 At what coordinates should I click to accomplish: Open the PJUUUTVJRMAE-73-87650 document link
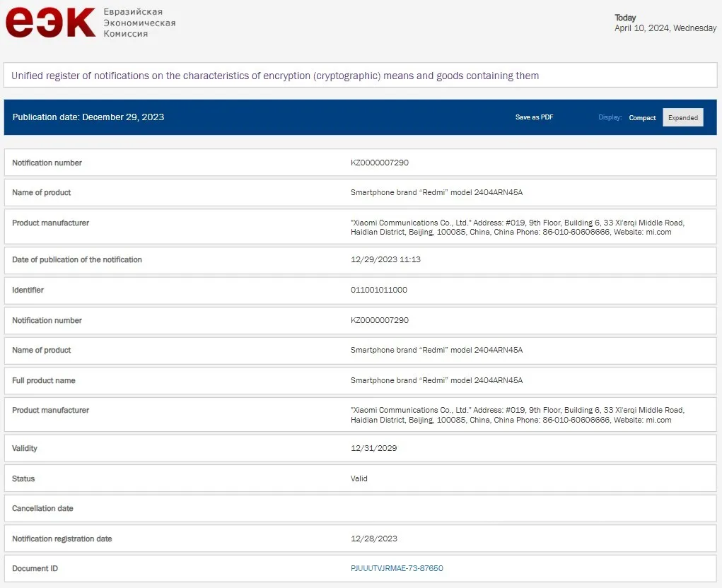[397, 568]
